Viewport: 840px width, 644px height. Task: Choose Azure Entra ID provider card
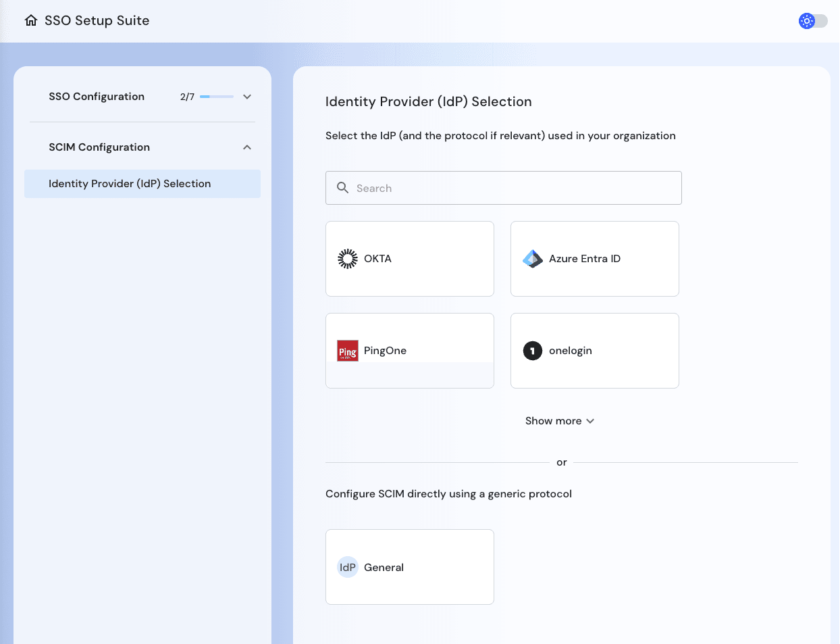coord(594,258)
